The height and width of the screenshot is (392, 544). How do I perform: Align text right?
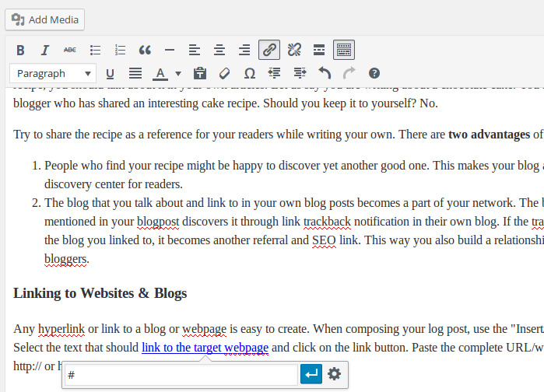tap(244, 50)
